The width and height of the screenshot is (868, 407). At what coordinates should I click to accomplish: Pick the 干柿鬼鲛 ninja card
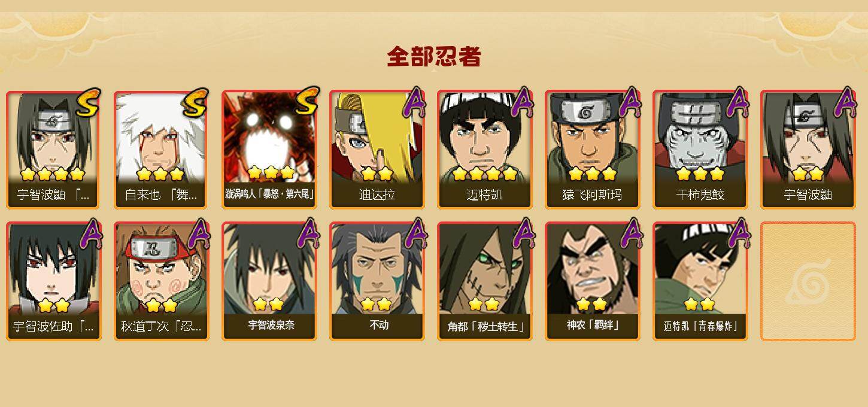(x=700, y=150)
